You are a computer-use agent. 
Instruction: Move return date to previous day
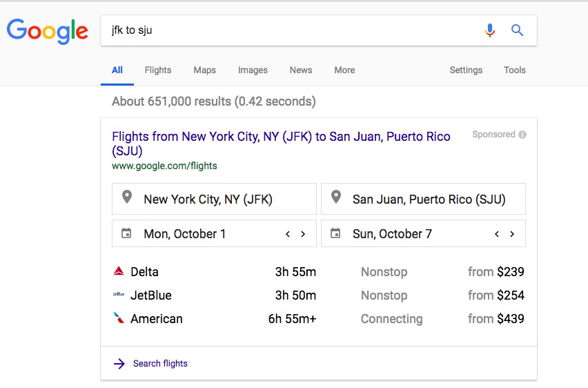tap(497, 234)
